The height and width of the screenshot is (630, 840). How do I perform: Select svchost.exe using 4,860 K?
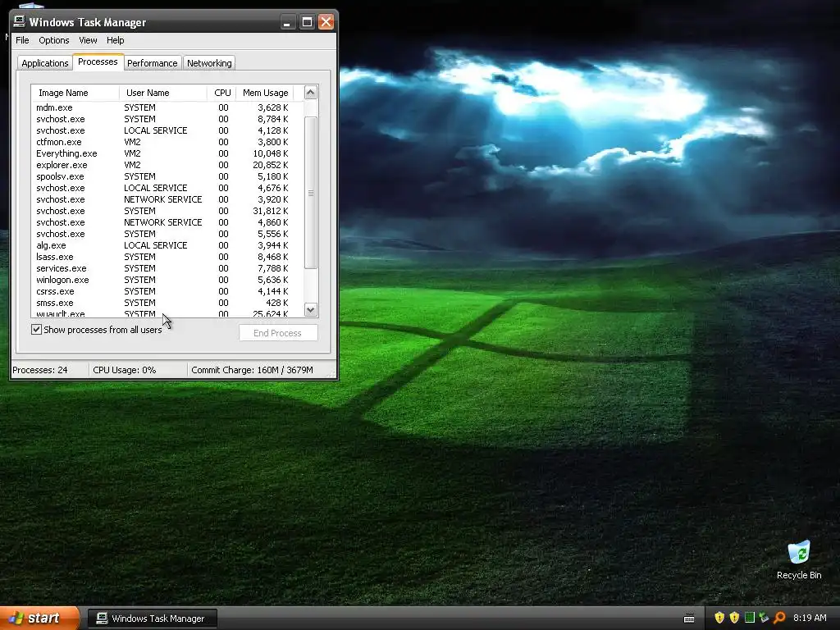(167, 222)
